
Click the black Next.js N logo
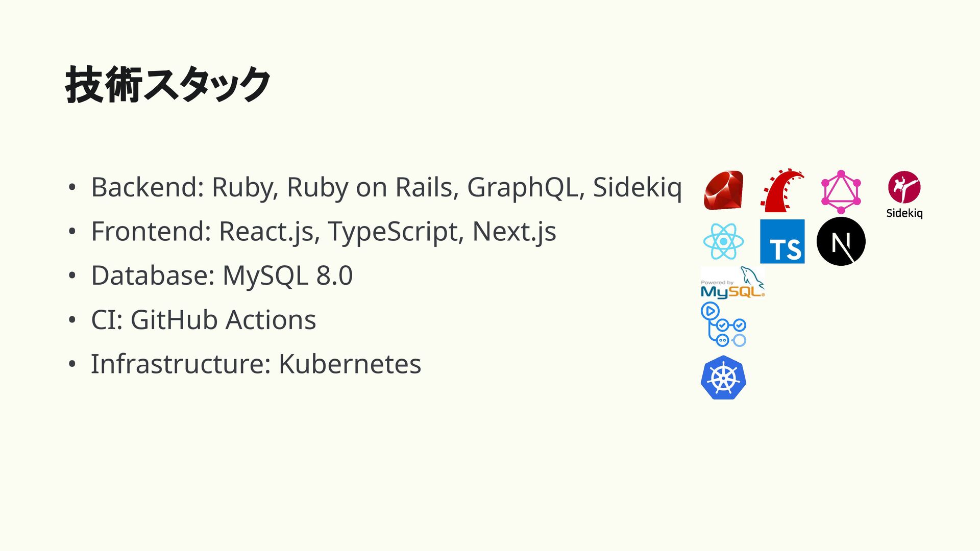click(841, 241)
